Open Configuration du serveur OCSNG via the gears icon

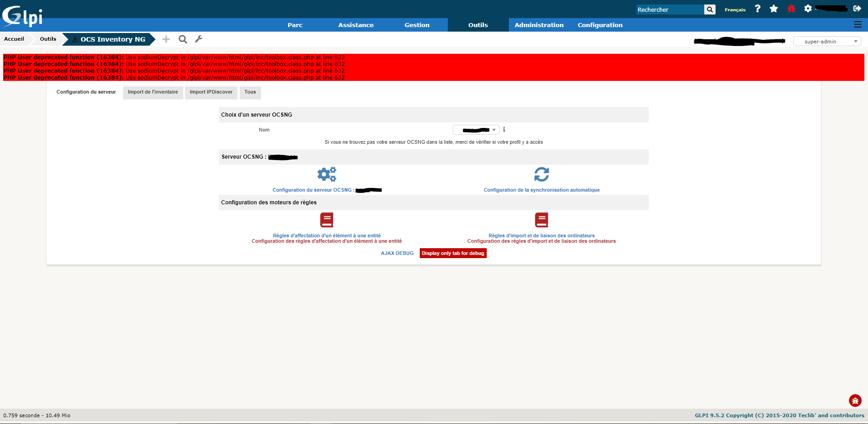[326, 174]
